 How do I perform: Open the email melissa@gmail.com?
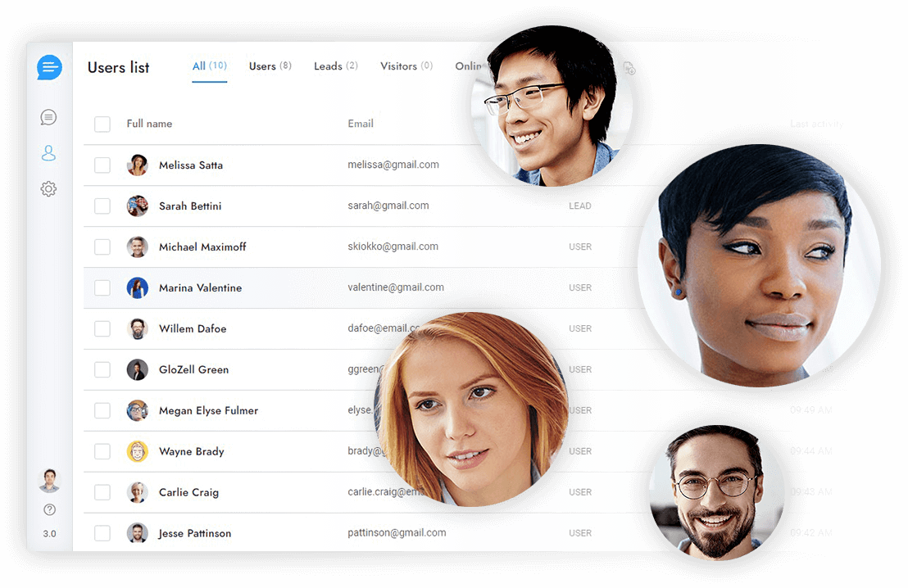394,165
